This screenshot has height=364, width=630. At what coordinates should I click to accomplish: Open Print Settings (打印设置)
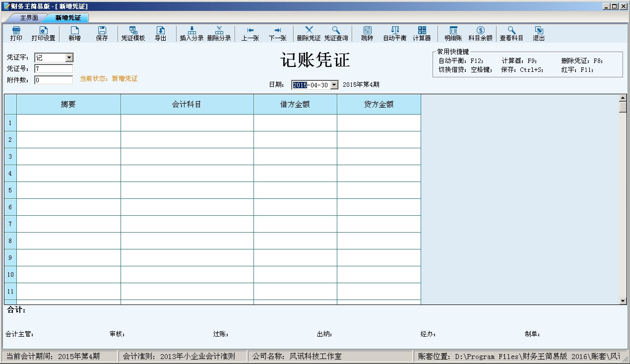[43, 34]
